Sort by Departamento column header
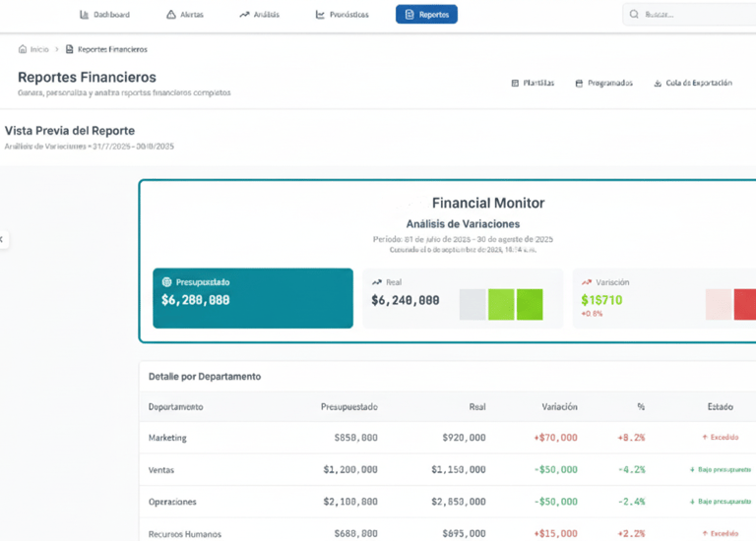The image size is (756, 541). point(175,406)
